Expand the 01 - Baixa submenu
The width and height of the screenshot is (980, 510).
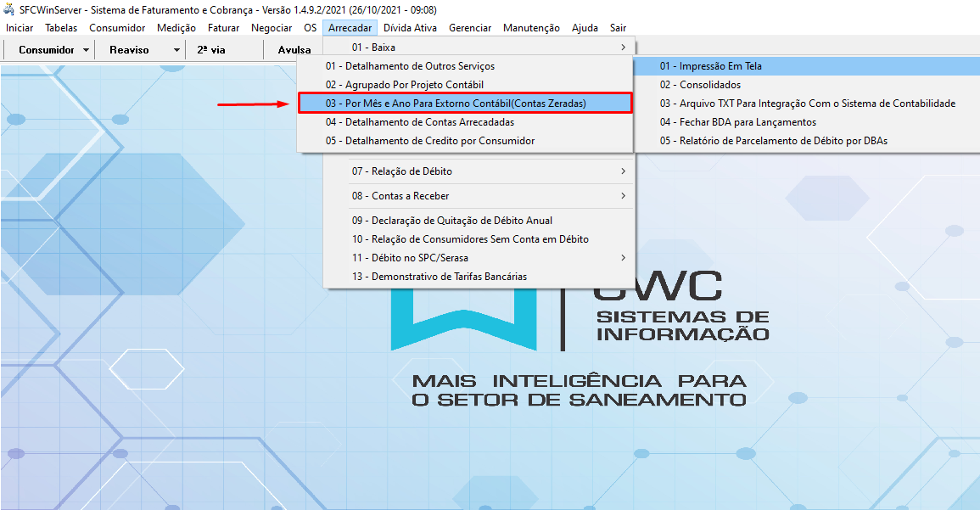(479, 48)
